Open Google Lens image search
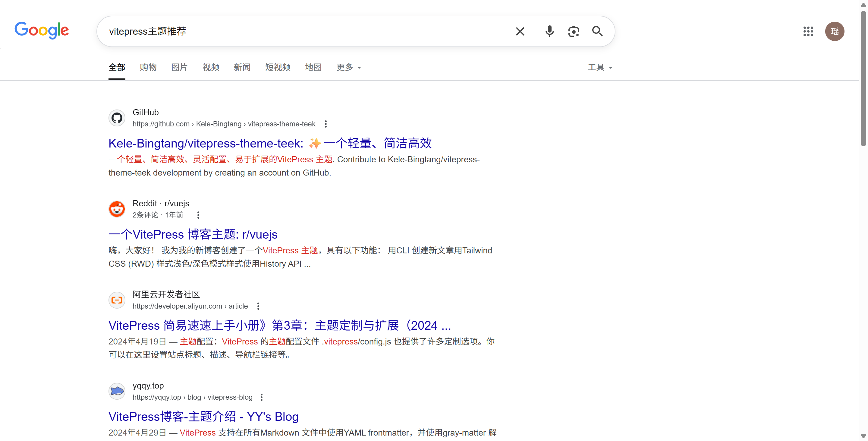 pos(574,31)
